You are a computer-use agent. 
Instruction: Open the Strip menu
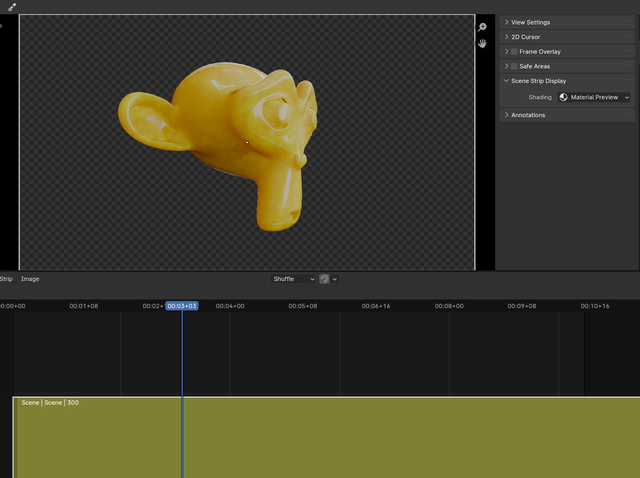[6, 279]
